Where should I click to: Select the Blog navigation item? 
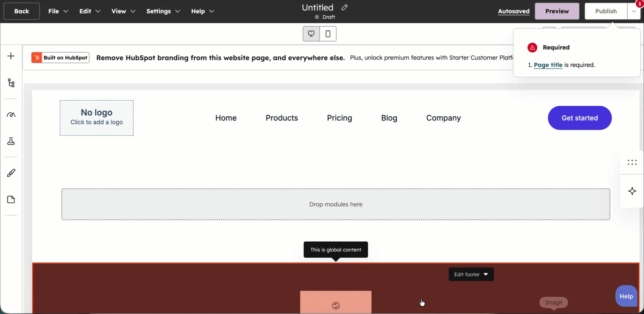pos(389,118)
